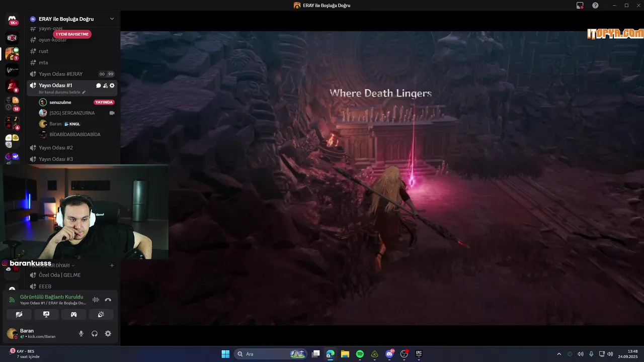Open Epic Games Launcher from taskbar
644x362 pixels.
419,354
